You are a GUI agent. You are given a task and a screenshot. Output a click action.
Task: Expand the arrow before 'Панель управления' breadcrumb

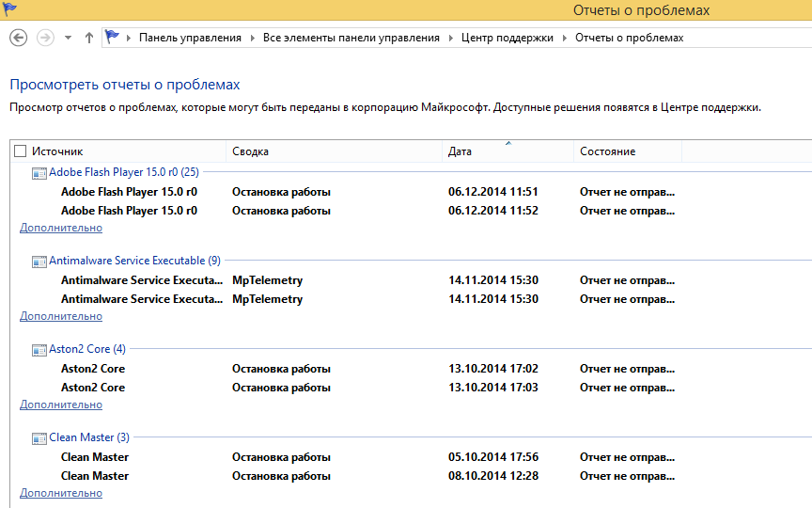click(x=129, y=38)
